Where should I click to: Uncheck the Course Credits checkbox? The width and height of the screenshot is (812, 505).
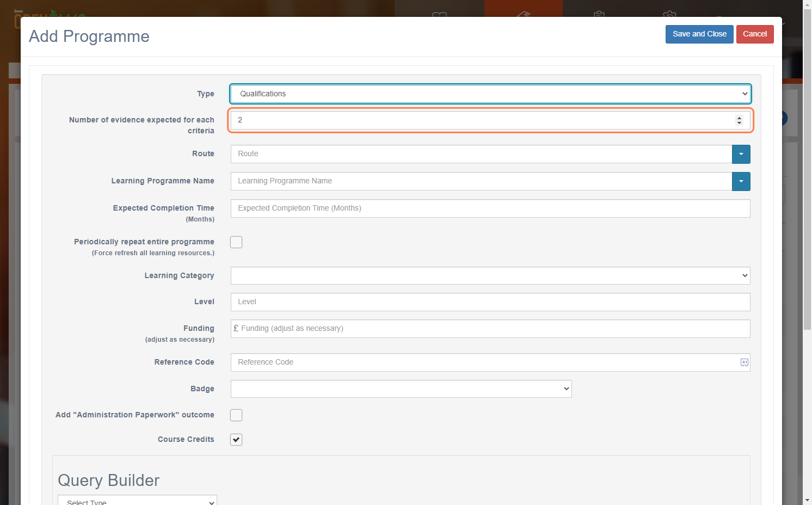coord(236,440)
